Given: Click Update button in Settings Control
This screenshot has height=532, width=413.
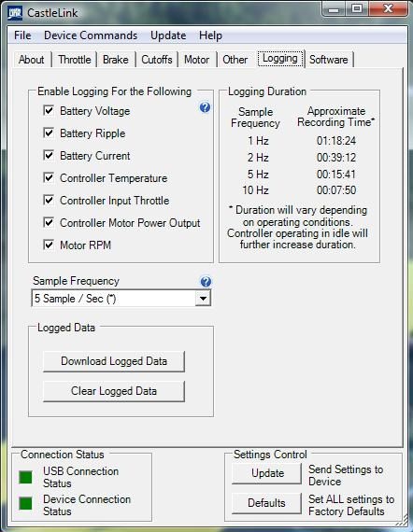Looking at the screenshot, I should (x=266, y=473).
